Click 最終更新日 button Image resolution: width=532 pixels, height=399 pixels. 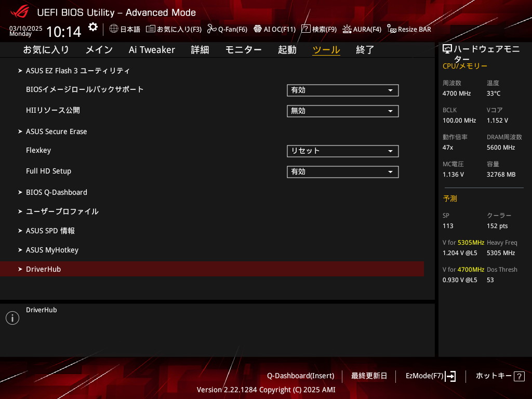(369, 376)
